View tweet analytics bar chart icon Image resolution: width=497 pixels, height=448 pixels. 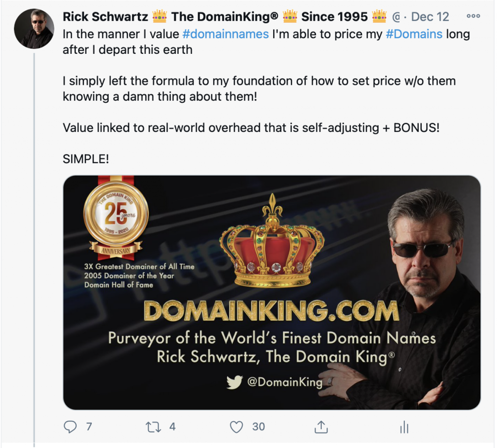404,427
